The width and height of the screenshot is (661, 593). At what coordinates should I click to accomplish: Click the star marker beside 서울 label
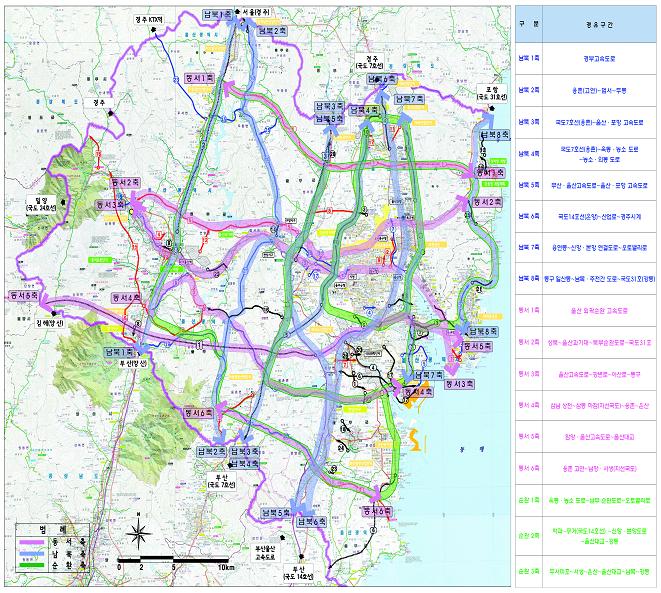tap(237, 13)
